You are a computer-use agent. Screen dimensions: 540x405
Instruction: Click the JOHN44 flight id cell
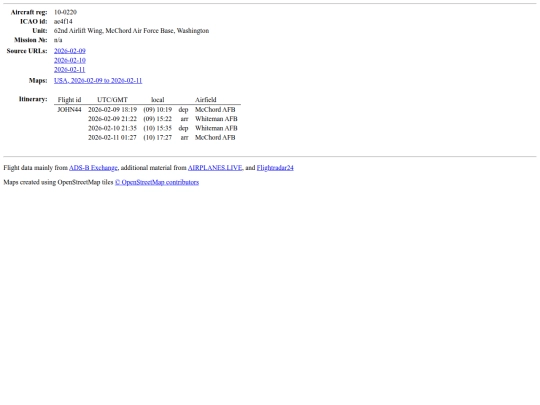(69, 110)
